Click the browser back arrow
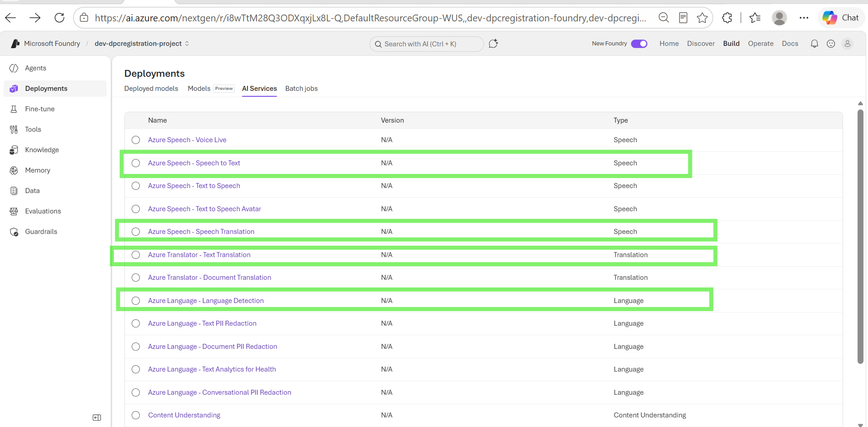Viewport: 868px width, 427px height. click(10, 18)
